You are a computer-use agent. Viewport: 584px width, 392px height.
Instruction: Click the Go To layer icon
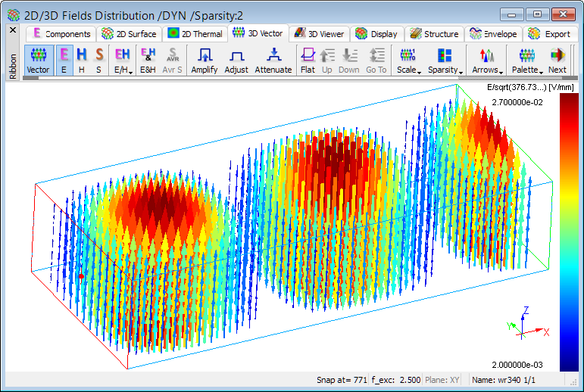pyautogui.click(x=376, y=60)
